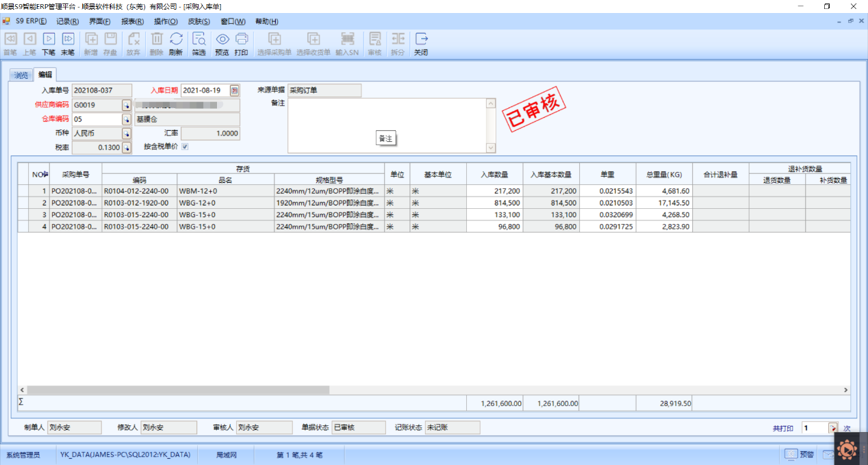Switch to the 浏览 tab

22,75
